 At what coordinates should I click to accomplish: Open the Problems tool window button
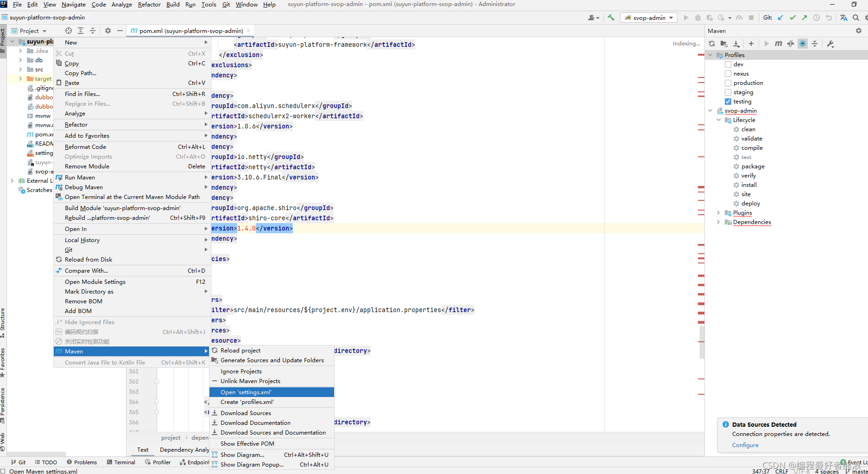point(82,462)
